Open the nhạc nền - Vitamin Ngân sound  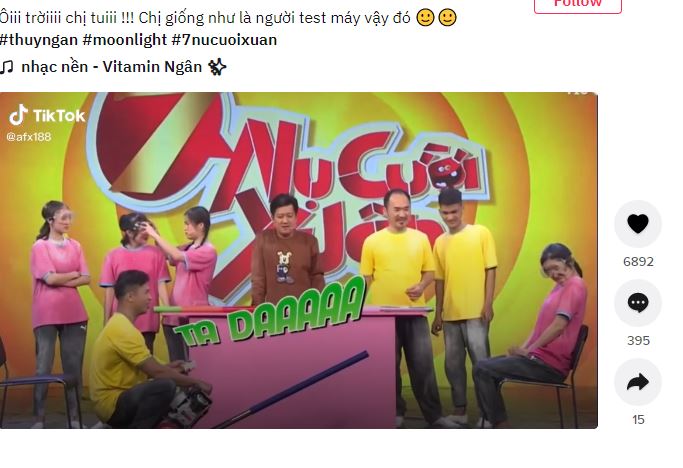click(x=113, y=67)
